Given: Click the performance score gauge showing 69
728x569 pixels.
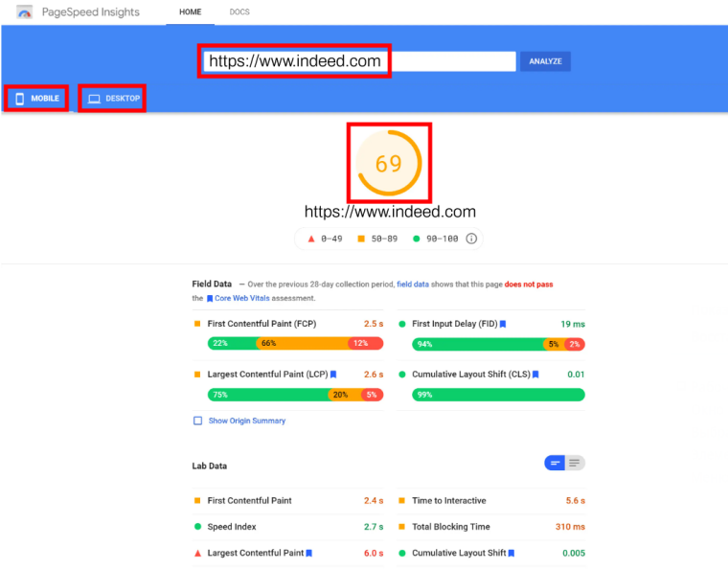Looking at the screenshot, I should [x=389, y=163].
